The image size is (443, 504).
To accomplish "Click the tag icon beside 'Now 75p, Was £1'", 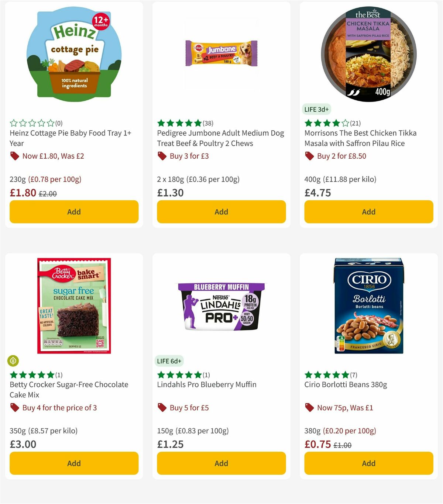I will click(309, 408).
